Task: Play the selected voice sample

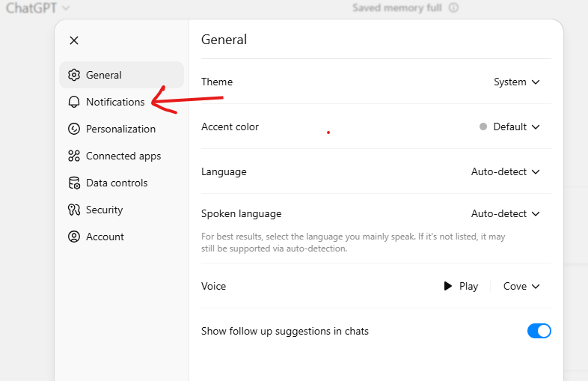Action: [x=461, y=287]
